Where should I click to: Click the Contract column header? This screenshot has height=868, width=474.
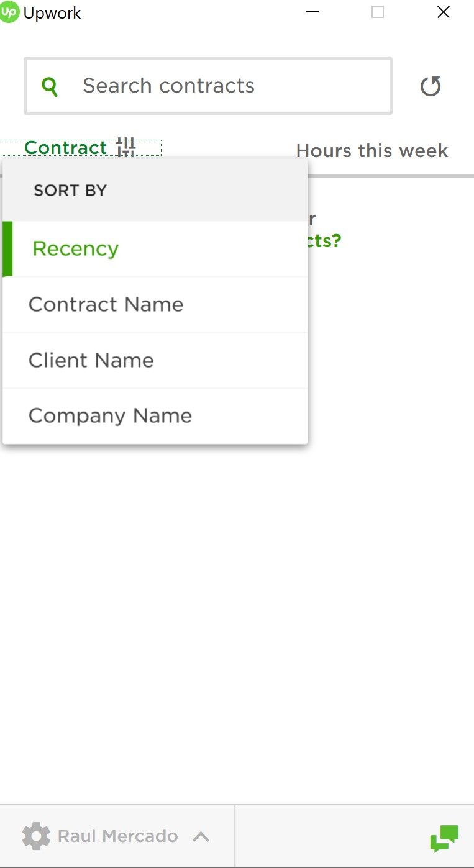pyautogui.click(x=65, y=148)
